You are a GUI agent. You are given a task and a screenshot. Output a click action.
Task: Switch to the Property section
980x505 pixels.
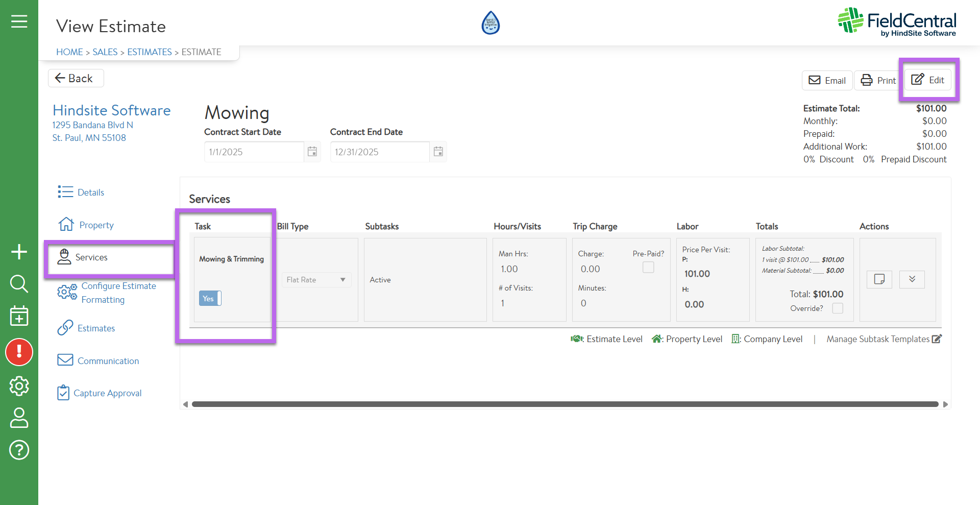[x=96, y=225]
